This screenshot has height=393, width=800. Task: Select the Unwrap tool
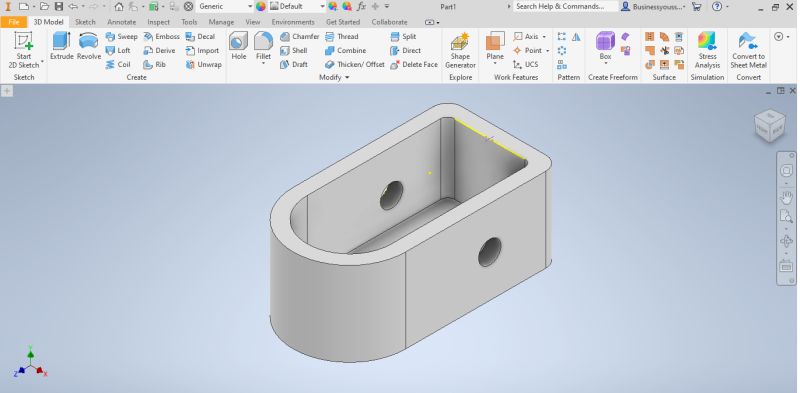coord(204,64)
